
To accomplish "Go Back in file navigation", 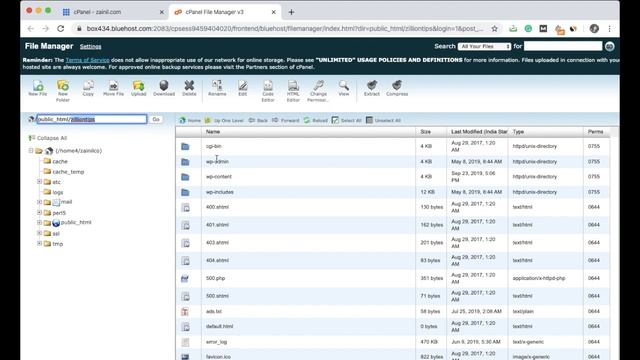I will pos(258,120).
